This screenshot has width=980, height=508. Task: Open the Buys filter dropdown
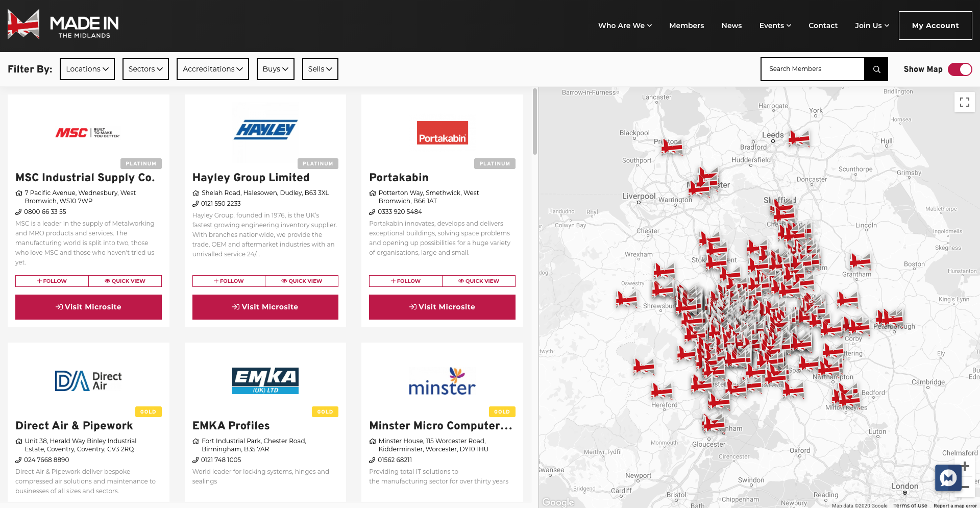[x=276, y=69]
